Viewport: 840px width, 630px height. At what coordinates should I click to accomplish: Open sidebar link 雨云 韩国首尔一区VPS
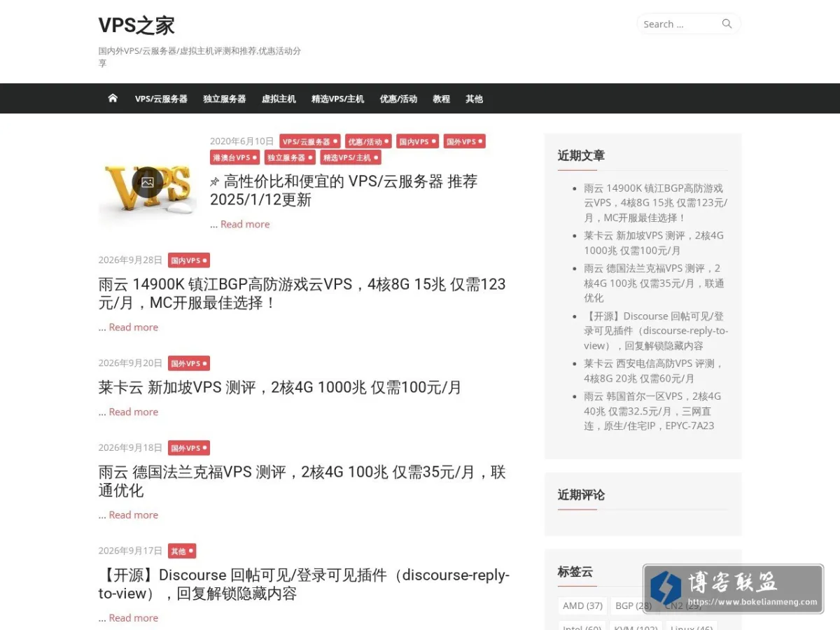(x=652, y=411)
